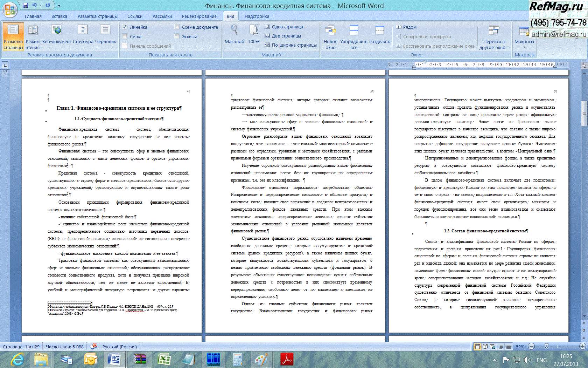The image size is (588, 368).
Task: Open the Масштаб zoom dialog
Action: click(x=234, y=35)
